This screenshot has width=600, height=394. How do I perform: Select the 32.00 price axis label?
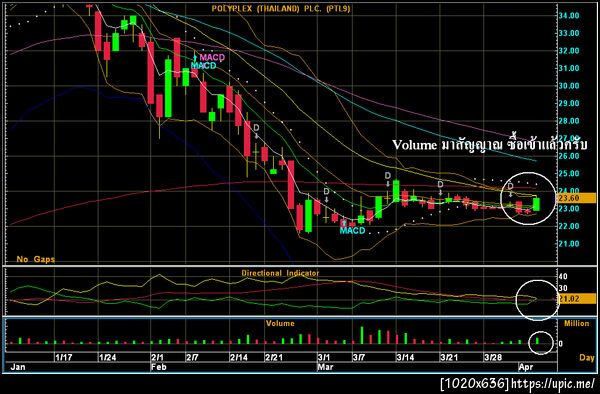pos(569,51)
